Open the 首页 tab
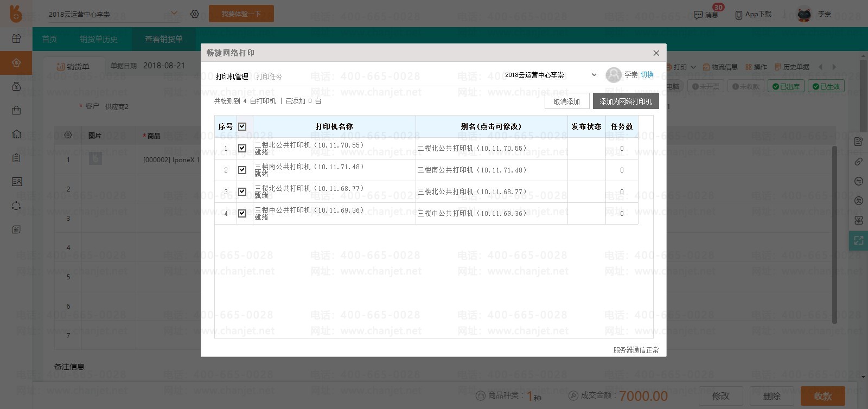The width and height of the screenshot is (868, 409). (x=49, y=39)
